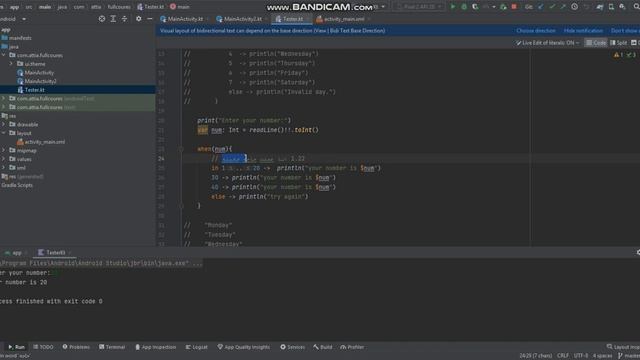Click the apply changes icon beside stop button
This screenshot has width=640, height=360.
503,7
